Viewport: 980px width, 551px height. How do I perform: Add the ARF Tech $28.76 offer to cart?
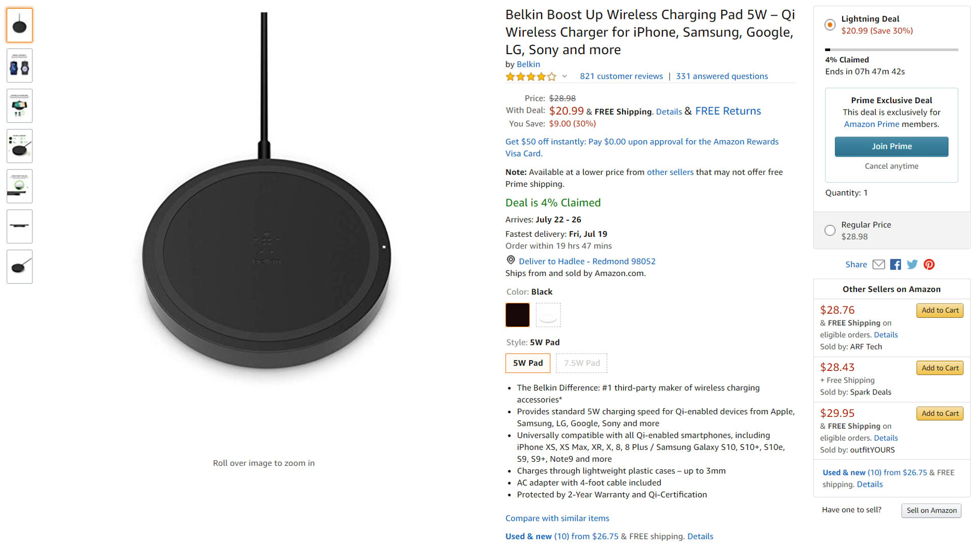[940, 311]
